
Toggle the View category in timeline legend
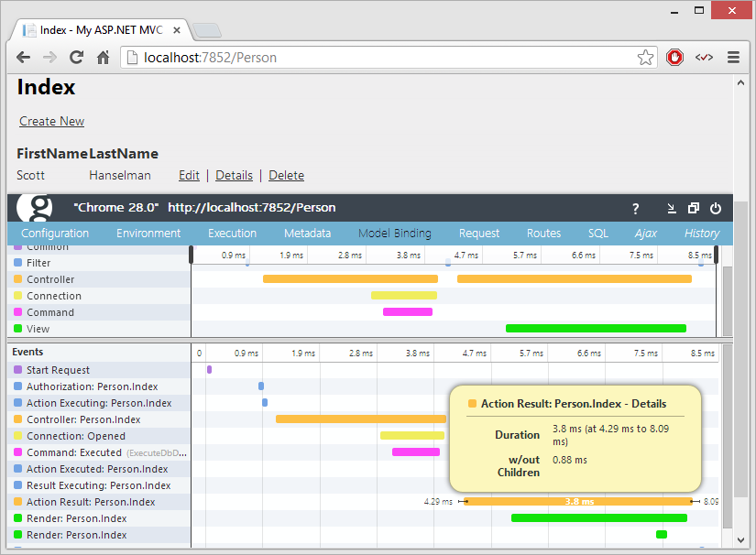tap(38, 329)
